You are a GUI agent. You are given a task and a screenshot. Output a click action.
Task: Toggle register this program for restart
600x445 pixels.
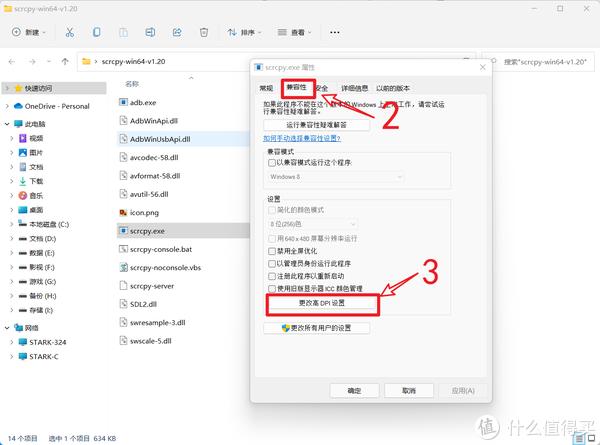[272, 276]
